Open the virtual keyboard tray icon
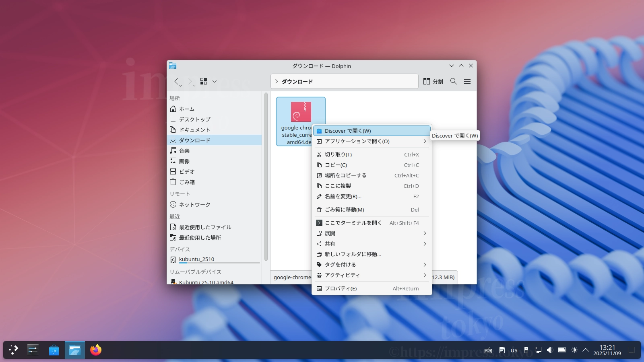 (x=488, y=350)
